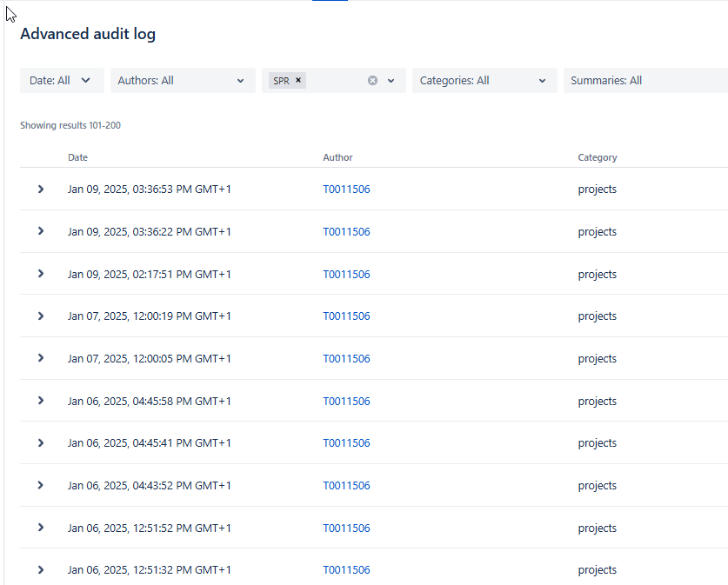The height and width of the screenshot is (585, 728).
Task: Select date 'Jan 06, 2025, 04:43:52 PM GMT+1'
Action: 149,485
